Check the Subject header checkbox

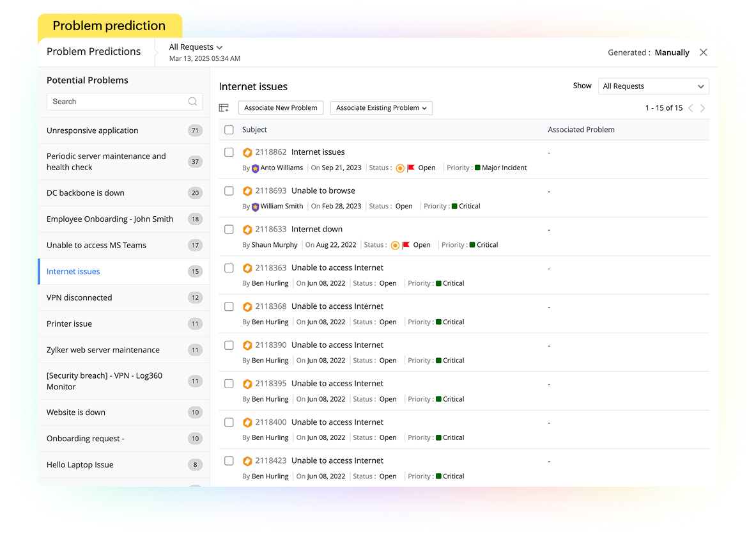click(229, 130)
